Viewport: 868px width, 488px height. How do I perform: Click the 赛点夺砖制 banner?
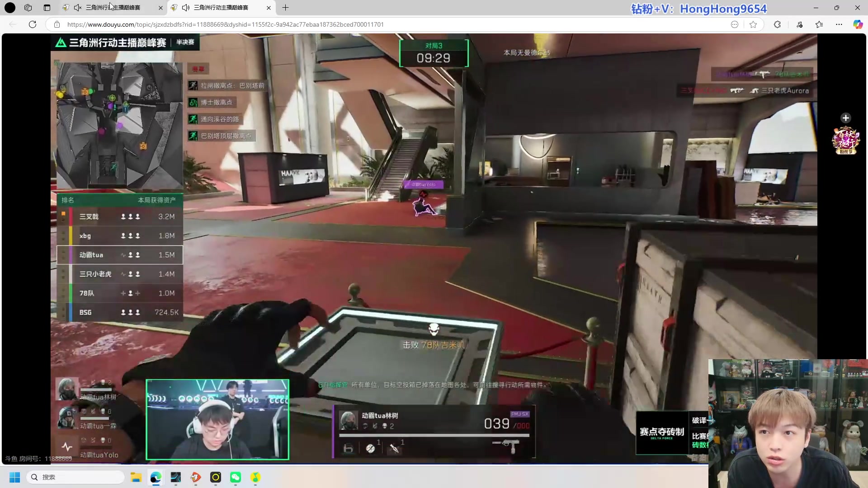[662, 433]
